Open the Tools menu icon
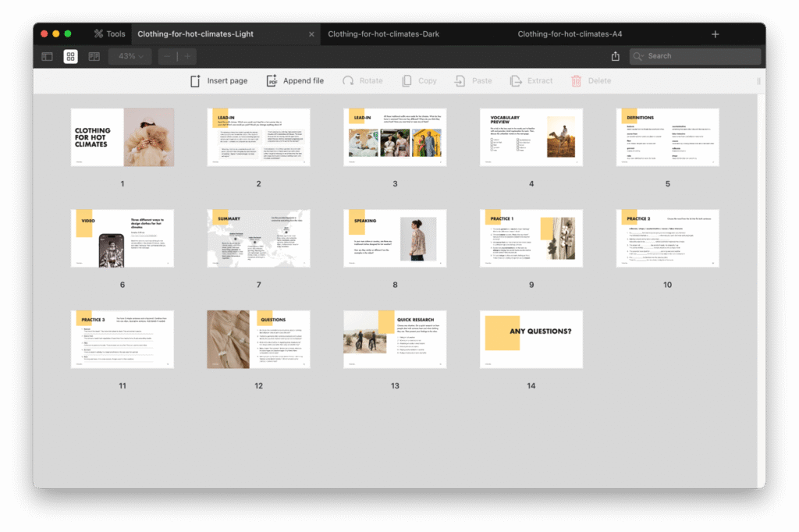The width and height of the screenshot is (799, 532). tap(98, 34)
